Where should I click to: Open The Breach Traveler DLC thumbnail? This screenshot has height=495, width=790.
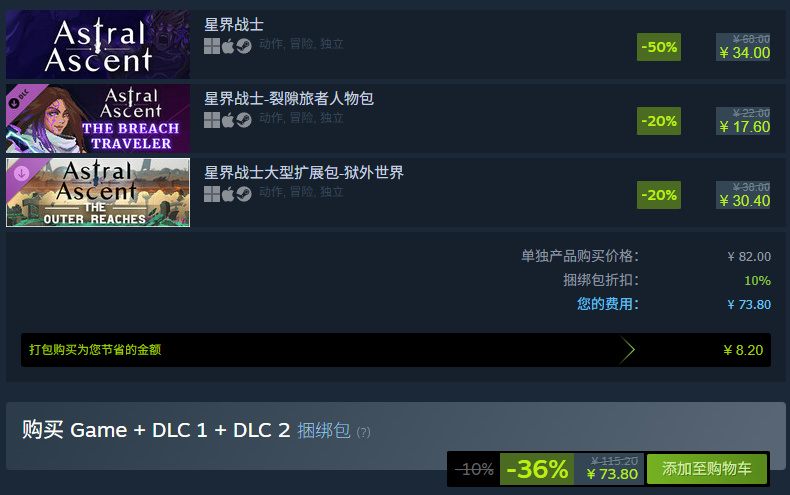[x=98, y=118]
